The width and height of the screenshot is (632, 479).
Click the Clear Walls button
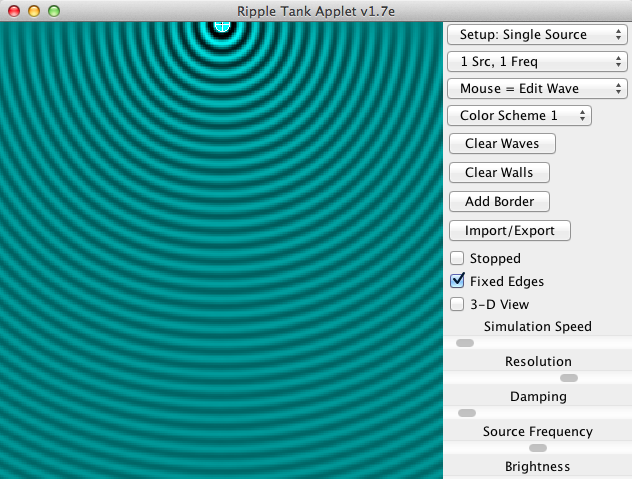pos(499,173)
